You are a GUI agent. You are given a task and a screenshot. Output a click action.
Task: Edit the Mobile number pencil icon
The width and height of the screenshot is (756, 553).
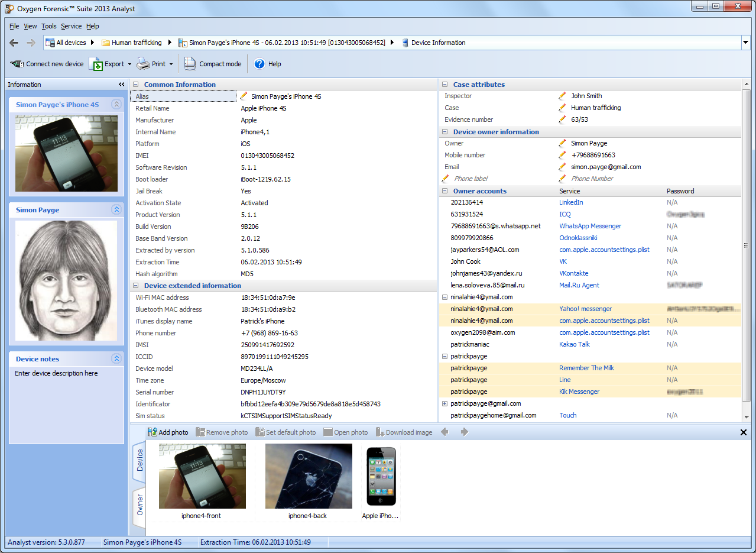click(562, 155)
